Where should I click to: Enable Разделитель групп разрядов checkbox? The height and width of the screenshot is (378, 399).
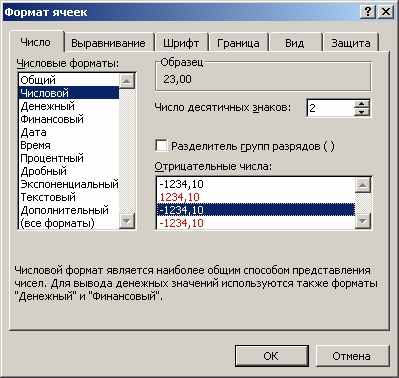tap(161, 146)
